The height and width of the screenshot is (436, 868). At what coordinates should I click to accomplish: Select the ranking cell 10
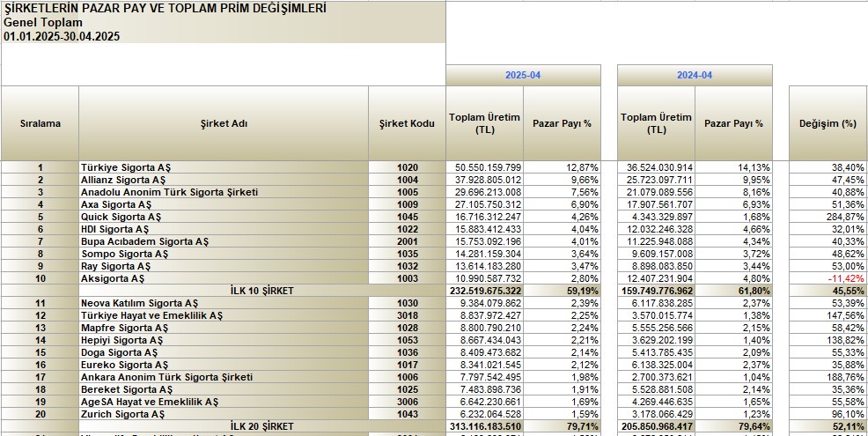[40, 278]
